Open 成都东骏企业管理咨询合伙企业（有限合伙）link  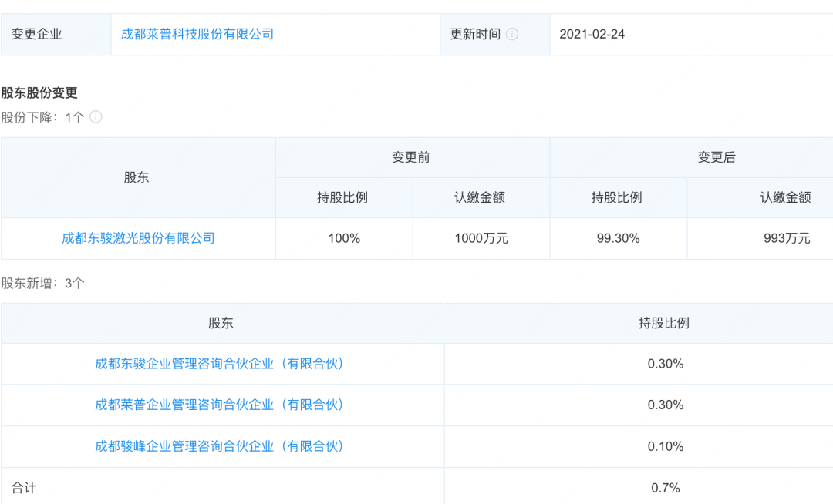click(219, 364)
